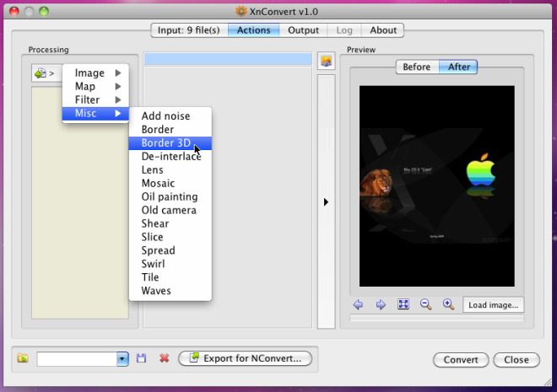Screen dimensions: 557x392
Task: Switch preview to Before view
Action: [416, 67]
